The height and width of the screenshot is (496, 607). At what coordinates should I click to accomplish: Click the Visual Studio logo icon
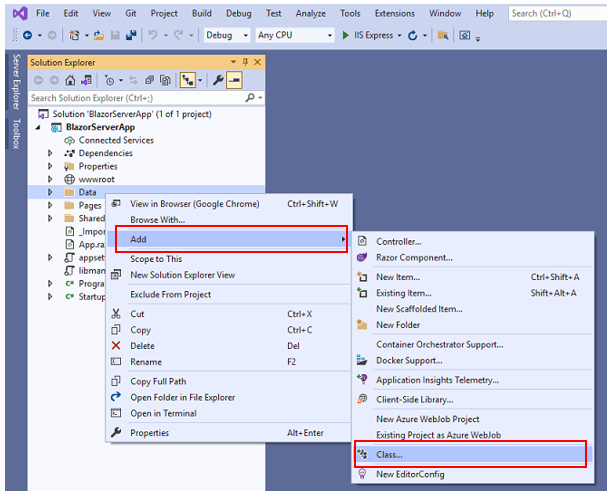tap(20, 14)
